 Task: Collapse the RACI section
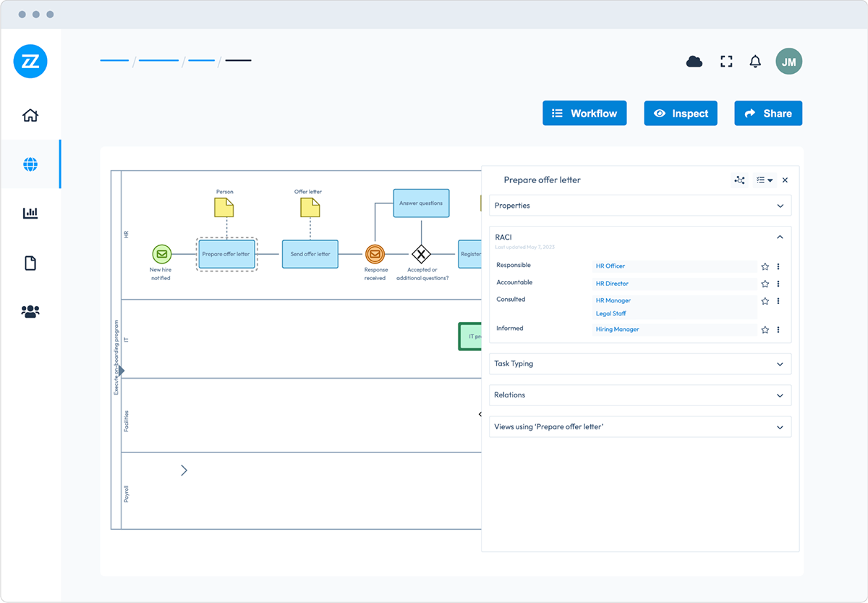click(780, 237)
